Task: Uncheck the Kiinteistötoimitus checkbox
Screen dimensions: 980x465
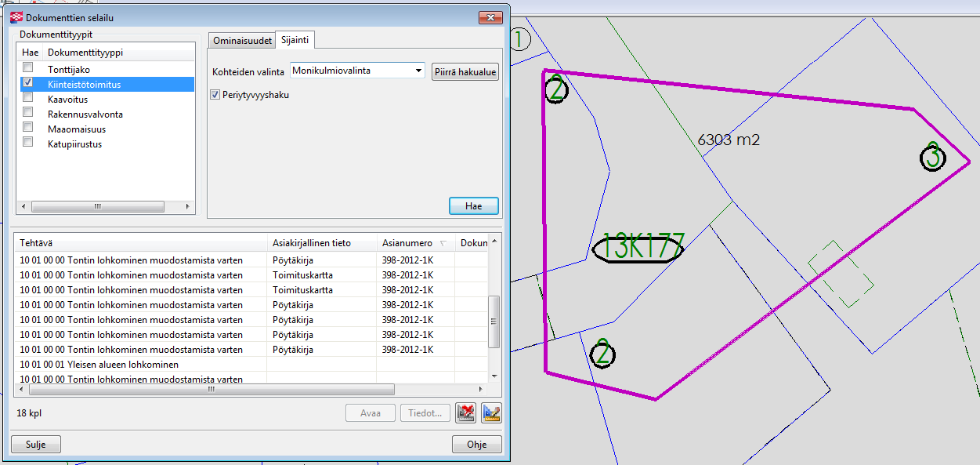Action: (x=28, y=83)
